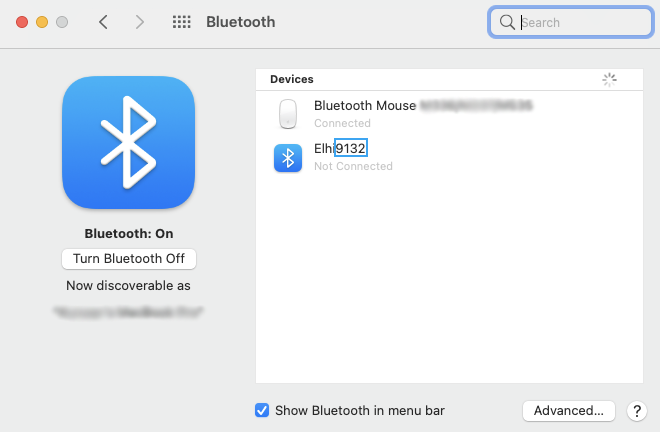Go back using the left chevron
The width and height of the screenshot is (660, 432).
coord(103,22)
